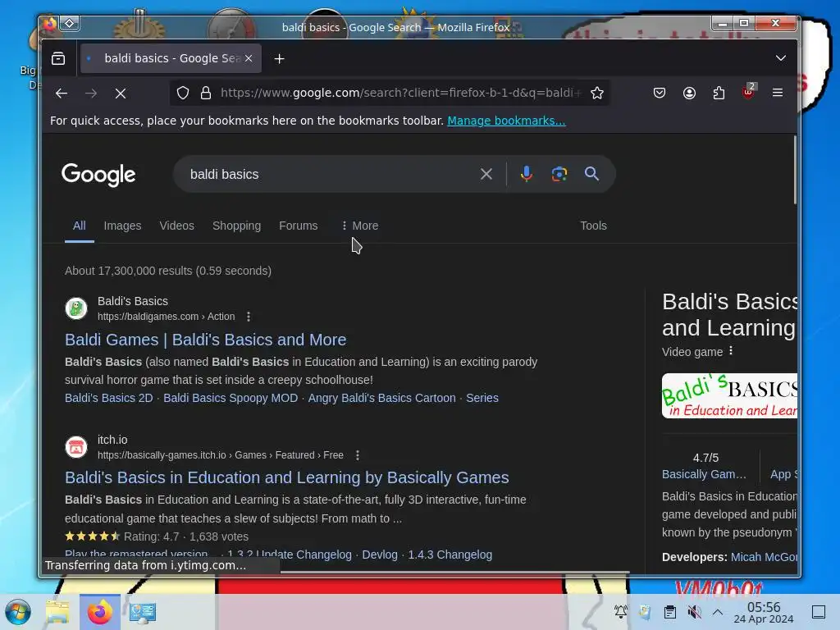This screenshot has height=630, width=840.
Task: Toggle keep-on-all-desktops pin in titlebar
Action: pyautogui.click(x=70, y=24)
